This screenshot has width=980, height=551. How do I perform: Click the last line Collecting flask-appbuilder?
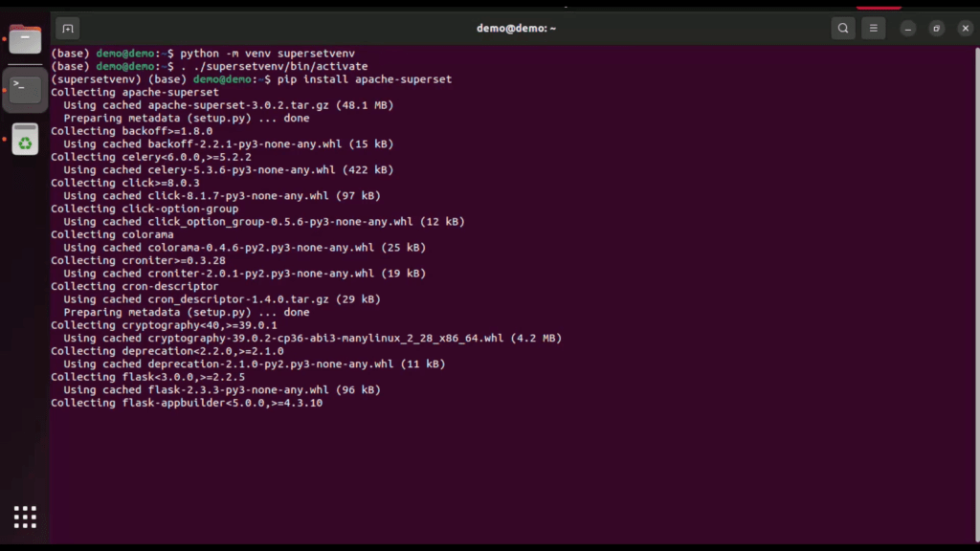click(x=187, y=403)
